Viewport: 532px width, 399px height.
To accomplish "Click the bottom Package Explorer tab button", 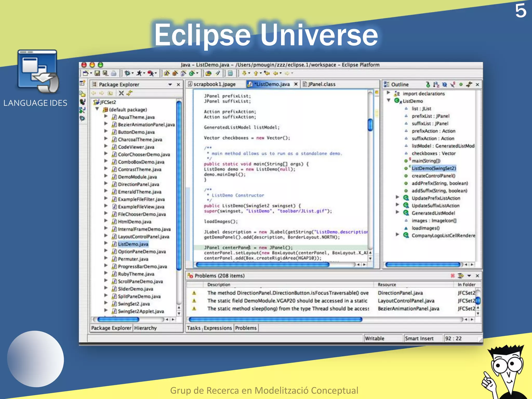I will pos(111,328).
